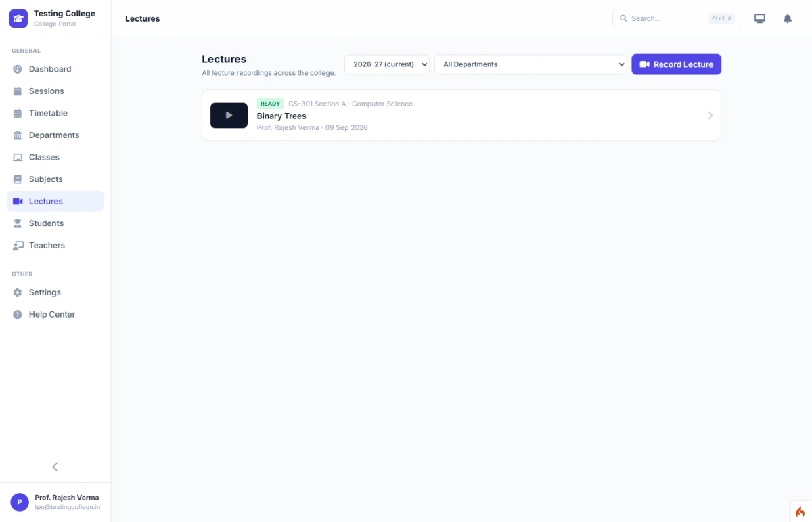Viewport: 812px width, 522px height.
Task: Click the monitor display icon in header
Action: 760,18
